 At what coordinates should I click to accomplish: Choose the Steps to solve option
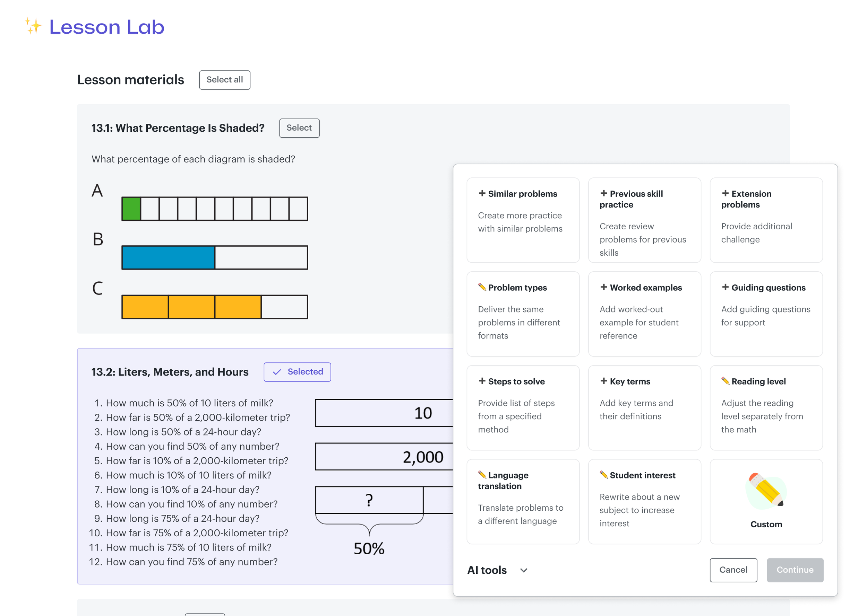(x=523, y=407)
